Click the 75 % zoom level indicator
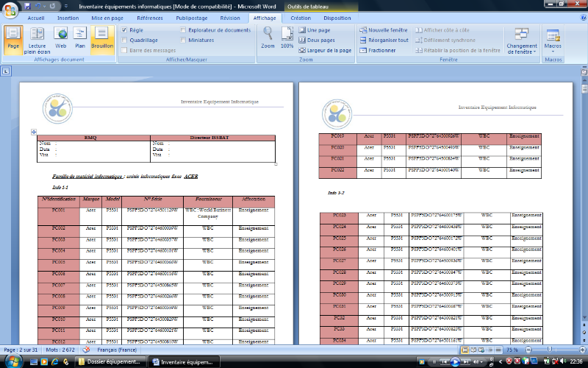The image size is (588, 368). pos(512,350)
